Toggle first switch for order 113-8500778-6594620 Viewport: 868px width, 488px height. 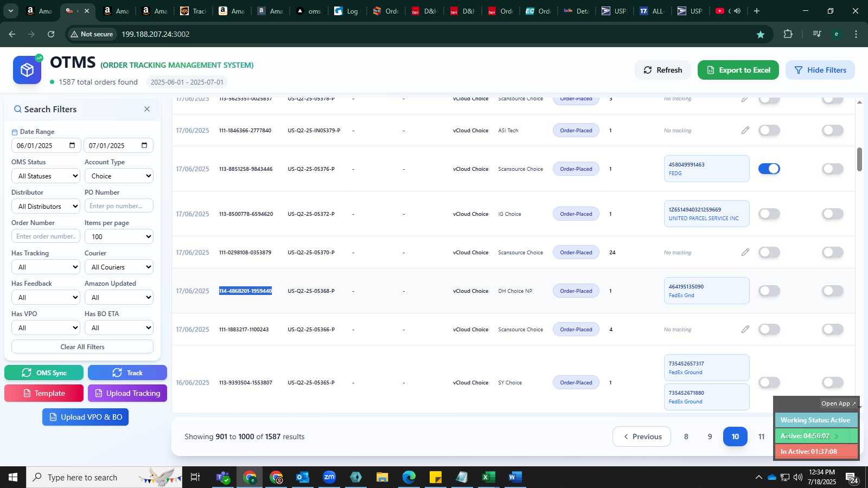769,214
